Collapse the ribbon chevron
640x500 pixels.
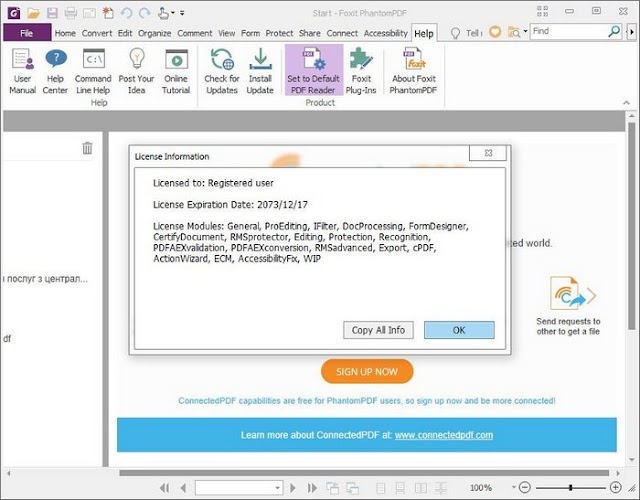[x=627, y=103]
